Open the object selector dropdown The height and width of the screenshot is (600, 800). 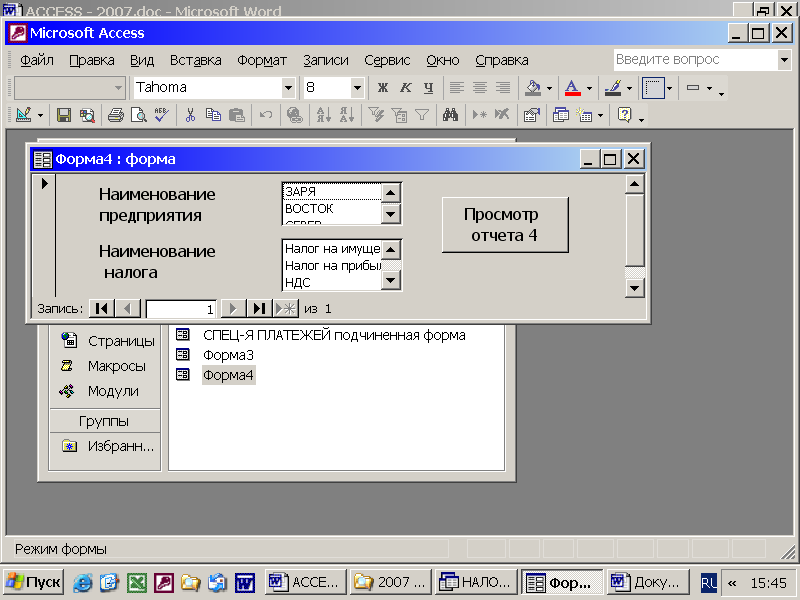click(x=118, y=88)
